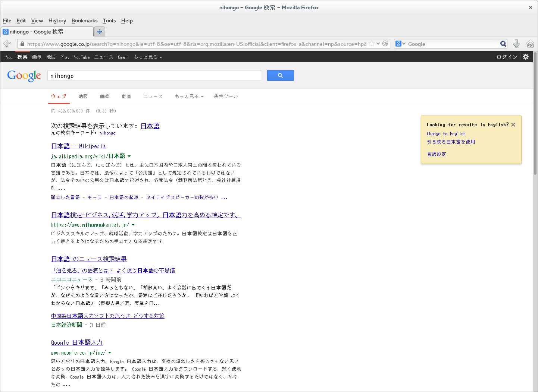Search original keyword nihongo link
The width and height of the screenshot is (538, 392).
pyautogui.click(x=107, y=133)
